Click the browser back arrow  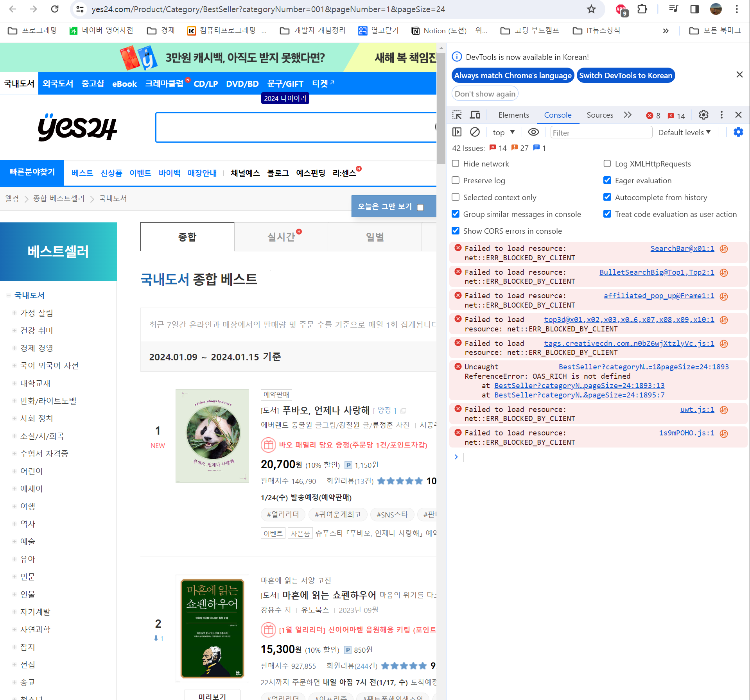pos(13,9)
